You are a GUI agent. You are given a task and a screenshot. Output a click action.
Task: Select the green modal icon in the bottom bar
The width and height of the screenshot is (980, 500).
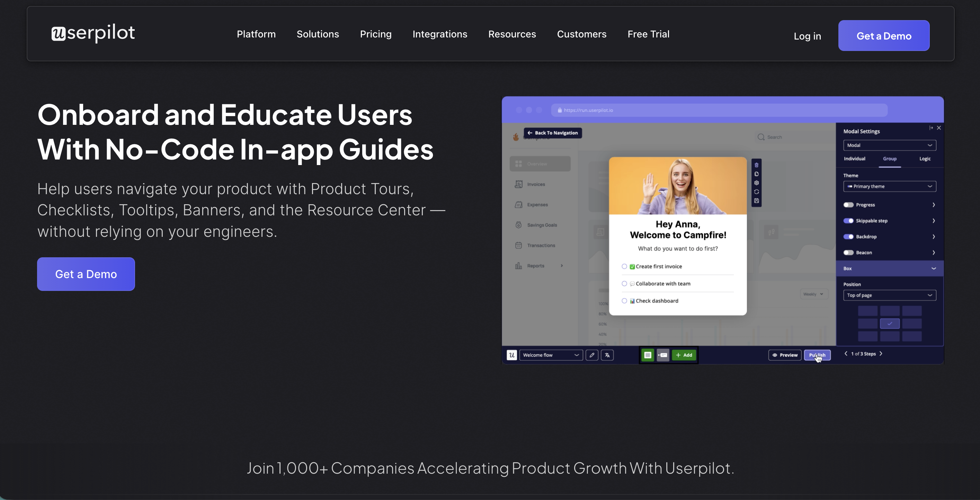[648, 355]
